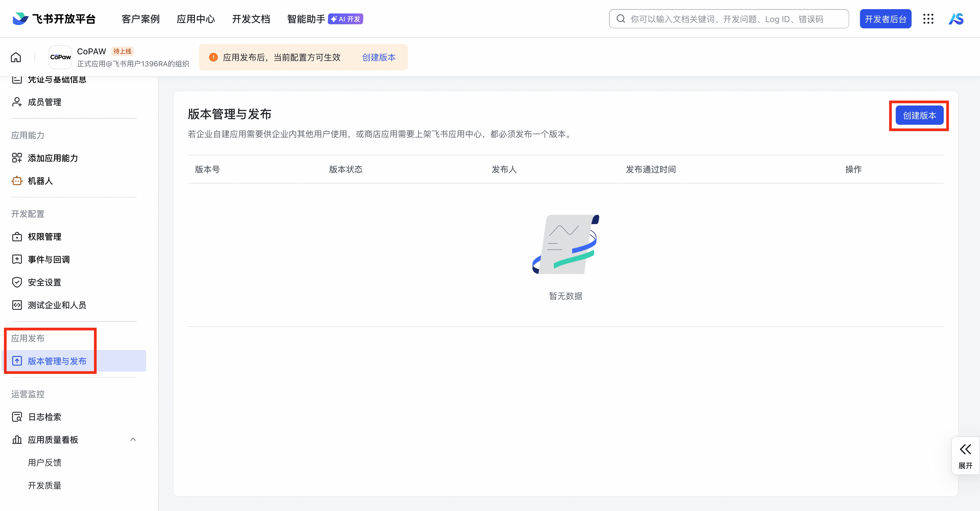This screenshot has width=980, height=511.
Task: Select 测试企业和人员 in the sidebar
Action: point(56,305)
